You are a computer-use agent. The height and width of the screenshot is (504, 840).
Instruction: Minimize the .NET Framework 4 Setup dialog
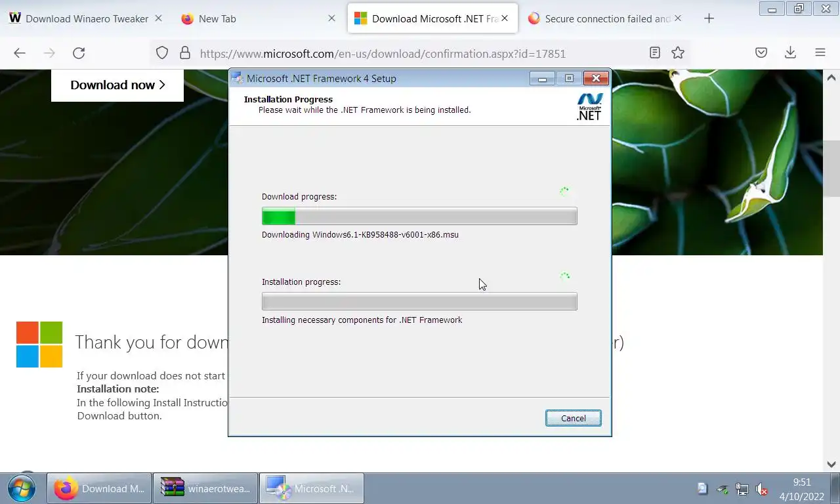click(x=542, y=78)
